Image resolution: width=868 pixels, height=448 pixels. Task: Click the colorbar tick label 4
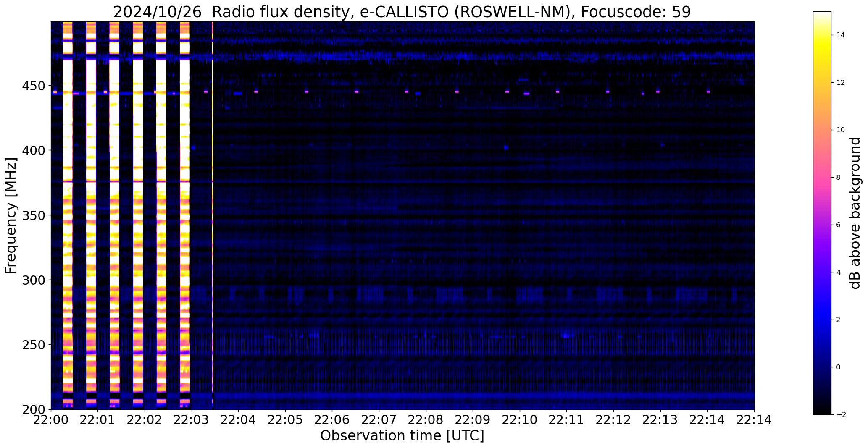(x=838, y=272)
